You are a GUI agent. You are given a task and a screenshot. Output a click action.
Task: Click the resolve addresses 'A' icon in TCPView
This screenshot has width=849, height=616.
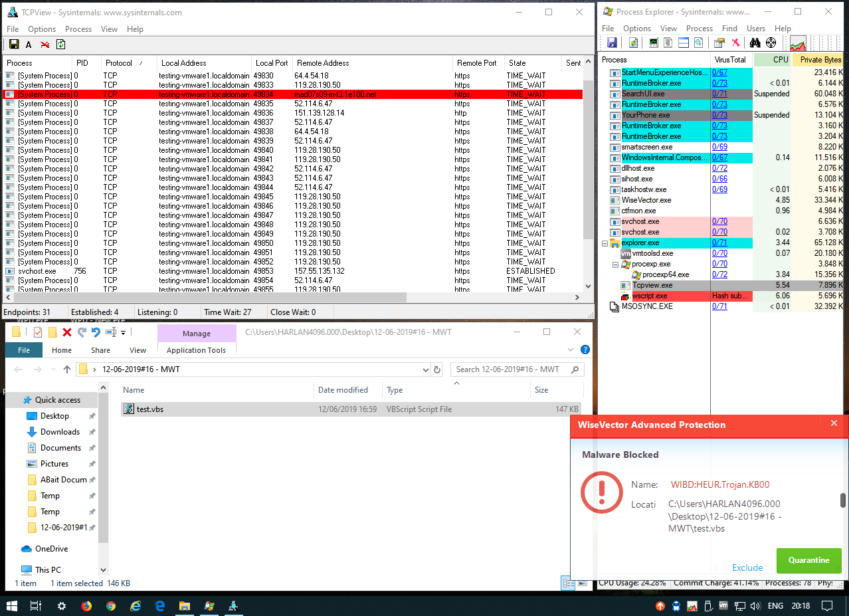tap(29, 45)
